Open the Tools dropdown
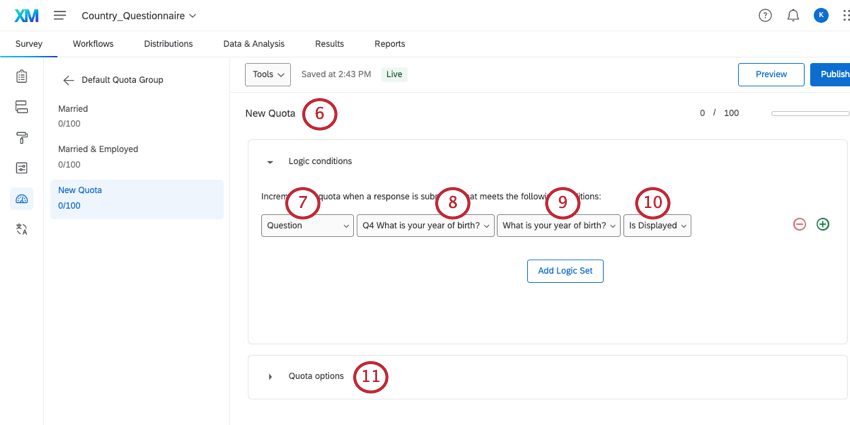The width and height of the screenshot is (850, 425). tap(268, 74)
